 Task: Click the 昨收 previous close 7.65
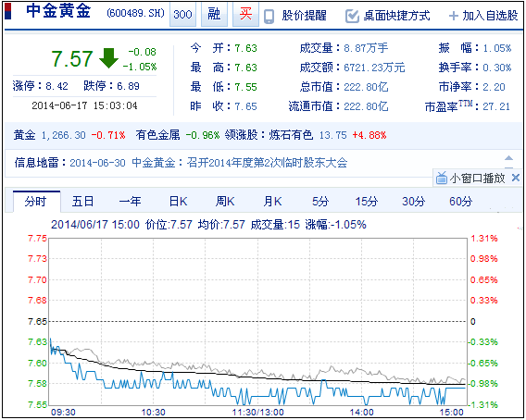(245, 106)
